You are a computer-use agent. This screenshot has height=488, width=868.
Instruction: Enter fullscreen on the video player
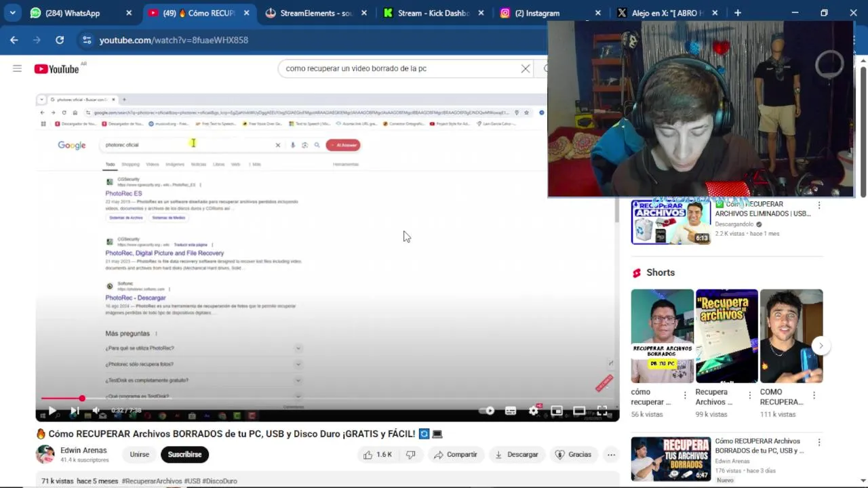click(x=602, y=411)
